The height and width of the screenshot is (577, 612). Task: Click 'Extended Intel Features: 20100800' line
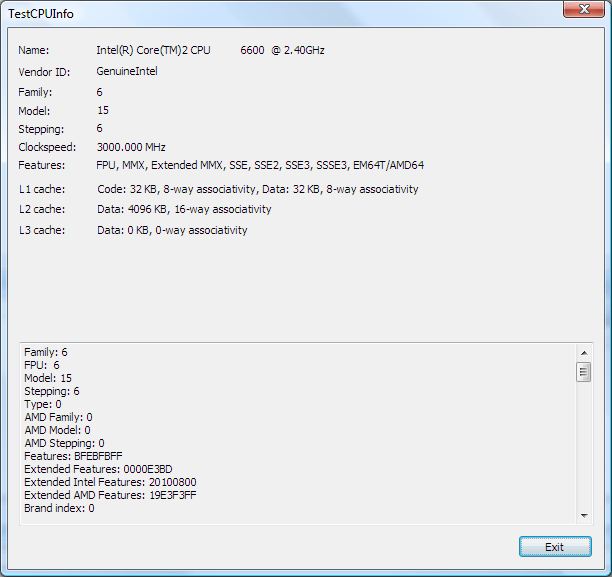pyautogui.click(x=110, y=482)
